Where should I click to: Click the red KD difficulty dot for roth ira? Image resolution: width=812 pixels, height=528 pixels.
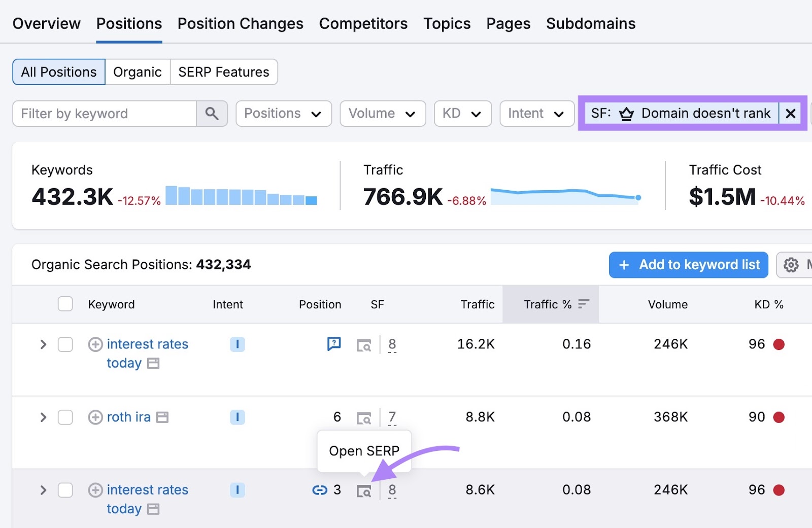pos(779,417)
